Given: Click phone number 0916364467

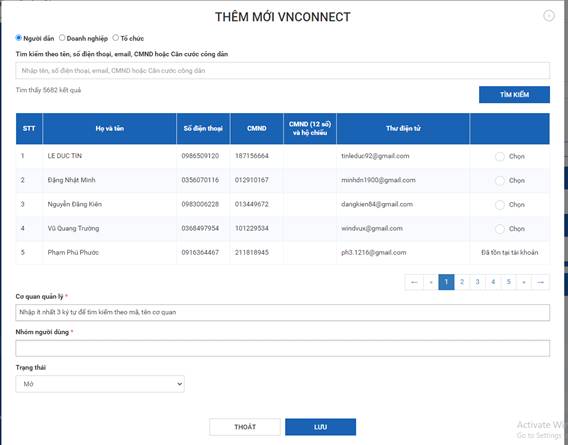Looking at the screenshot, I should [200, 253].
